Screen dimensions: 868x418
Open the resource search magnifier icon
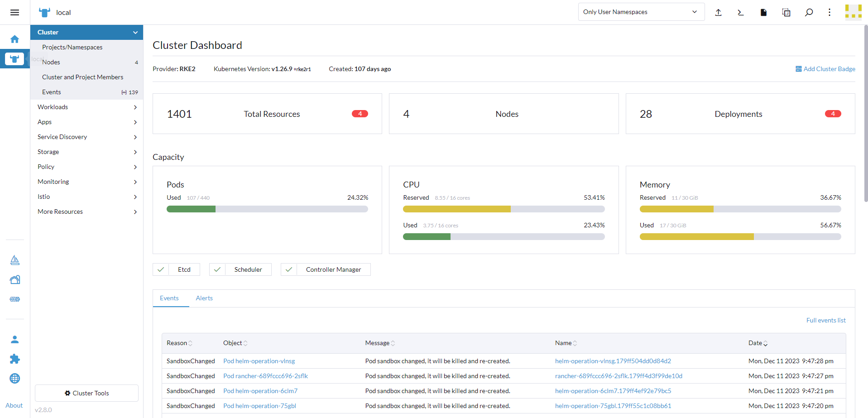(809, 12)
